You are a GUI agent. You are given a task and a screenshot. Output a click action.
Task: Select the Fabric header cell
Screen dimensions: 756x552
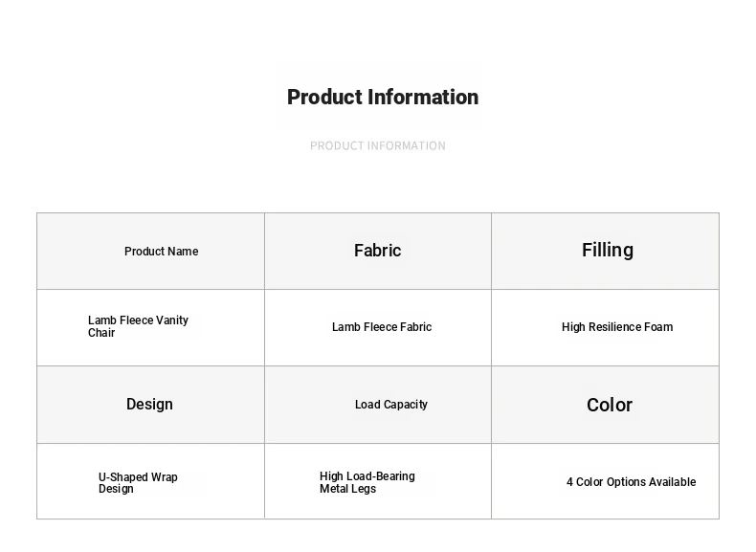[378, 252]
